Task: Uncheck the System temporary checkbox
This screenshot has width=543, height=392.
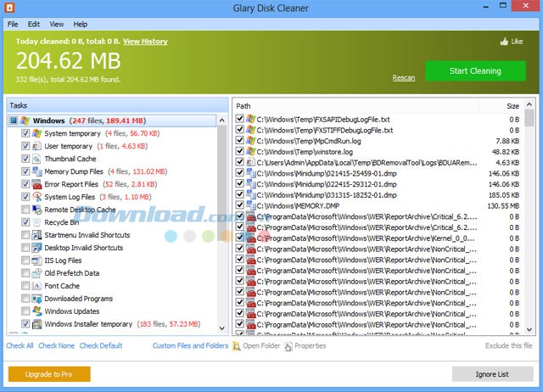Action: (x=25, y=133)
